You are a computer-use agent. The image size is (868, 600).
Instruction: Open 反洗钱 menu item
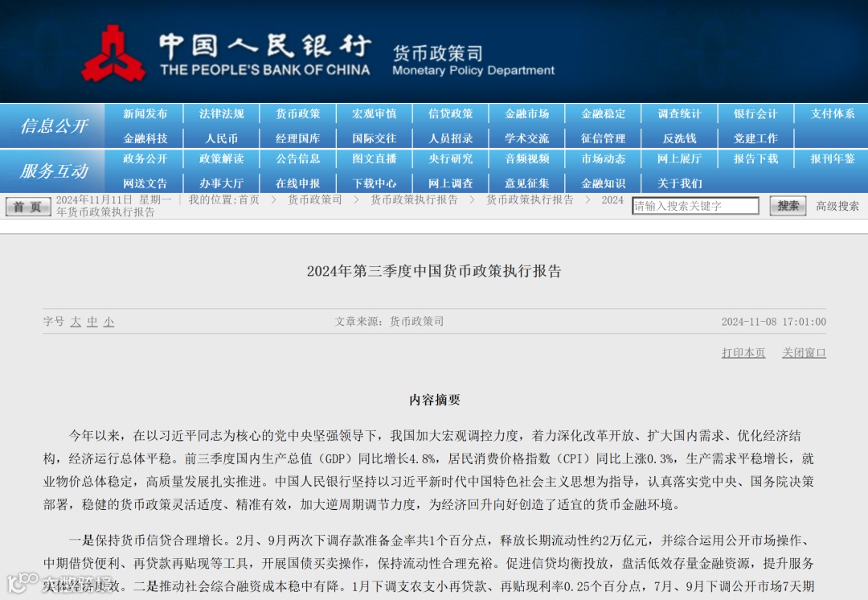680,138
